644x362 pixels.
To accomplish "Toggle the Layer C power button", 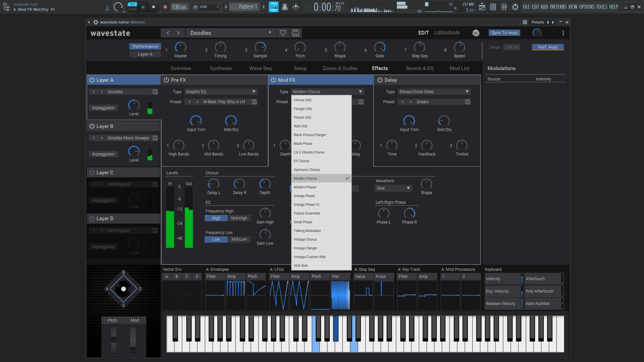I will (x=92, y=172).
